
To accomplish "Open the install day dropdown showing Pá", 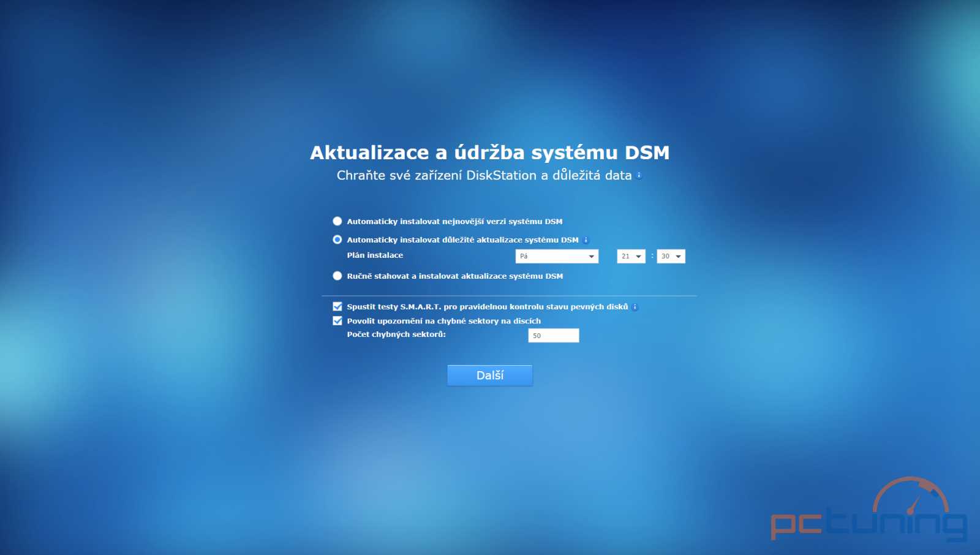I will [x=557, y=256].
